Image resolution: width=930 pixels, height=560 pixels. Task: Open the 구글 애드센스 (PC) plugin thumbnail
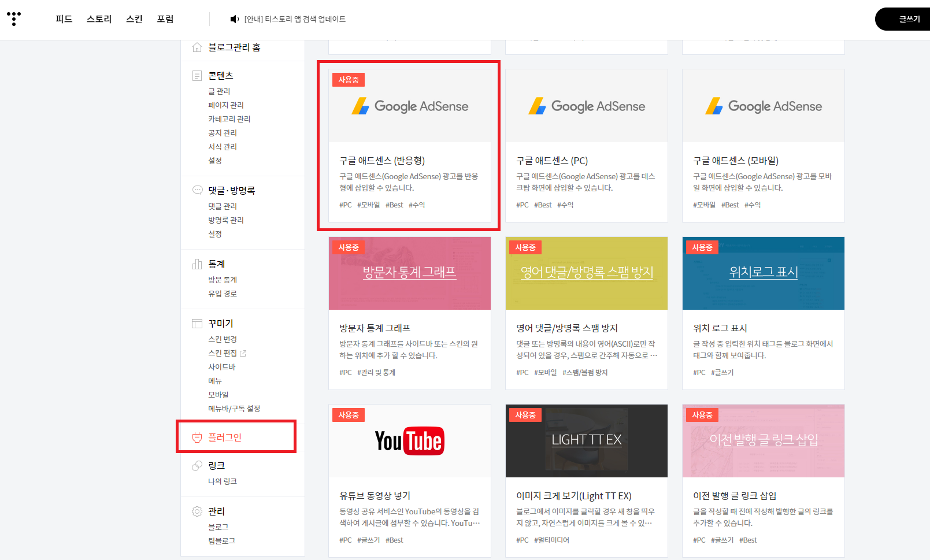587,106
